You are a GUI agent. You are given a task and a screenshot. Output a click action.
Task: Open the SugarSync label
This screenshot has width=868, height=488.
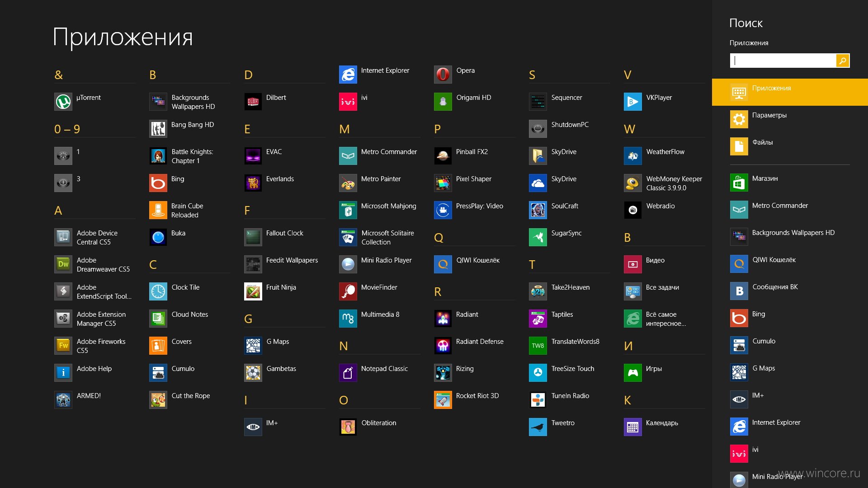coord(566,233)
